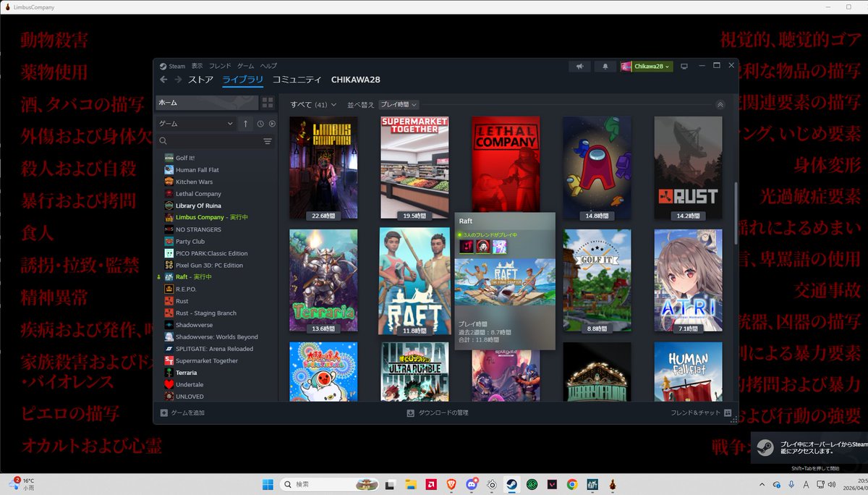Switch to the ライブラリ tab
This screenshot has width=868, height=495.
tap(242, 80)
